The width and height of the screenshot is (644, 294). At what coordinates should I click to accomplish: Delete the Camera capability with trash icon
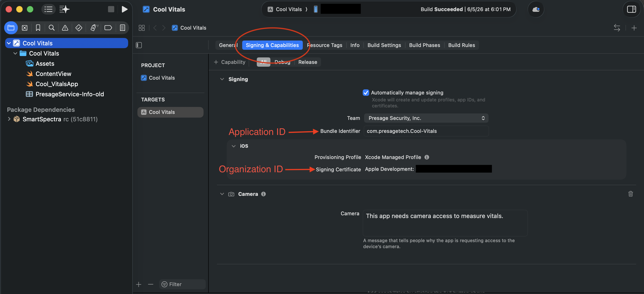(631, 194)
